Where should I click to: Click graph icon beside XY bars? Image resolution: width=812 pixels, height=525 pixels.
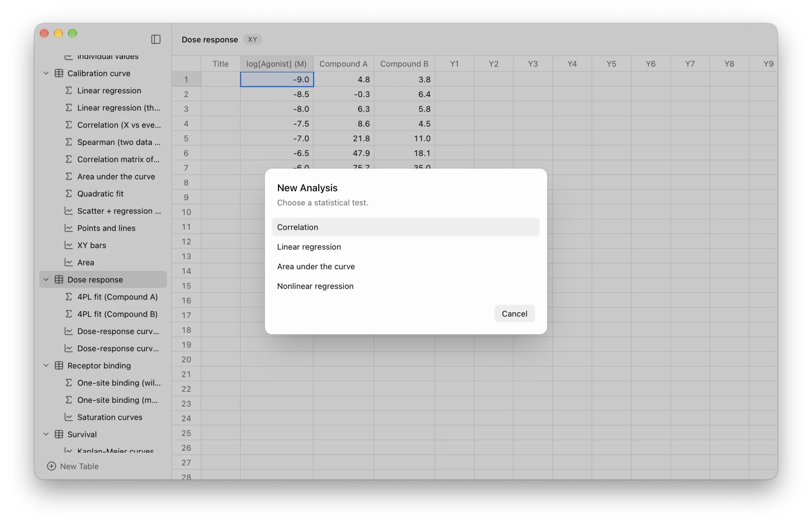point(69,245)
